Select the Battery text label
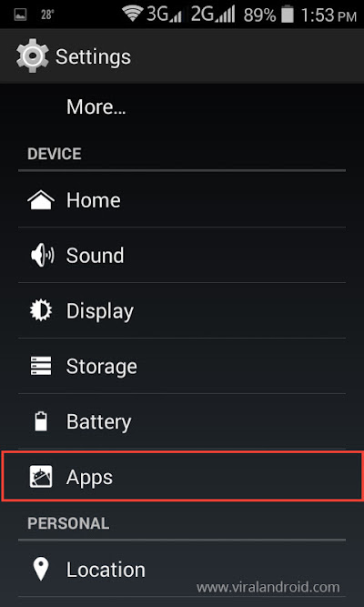The image size is (364, 607). (99, 421)
